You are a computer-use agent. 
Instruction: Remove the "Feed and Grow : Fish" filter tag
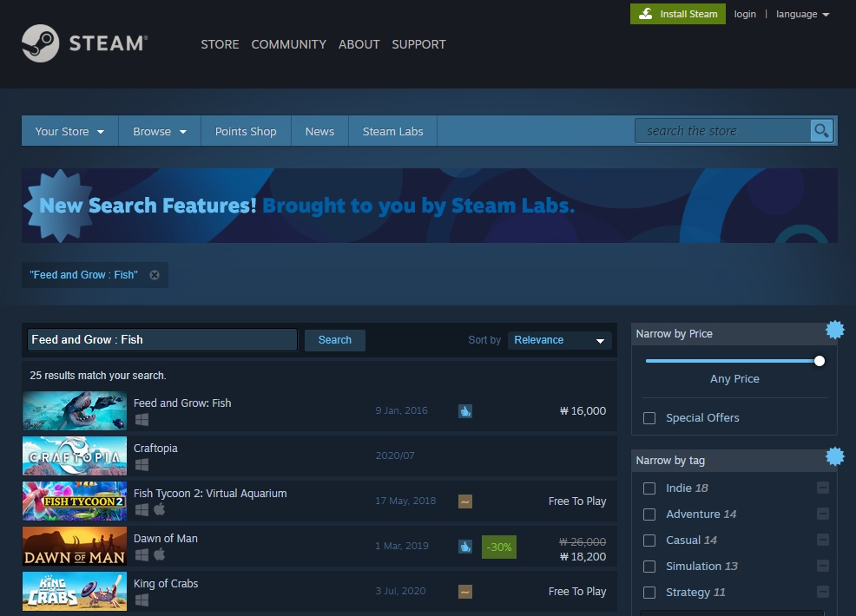pos(155,275)
